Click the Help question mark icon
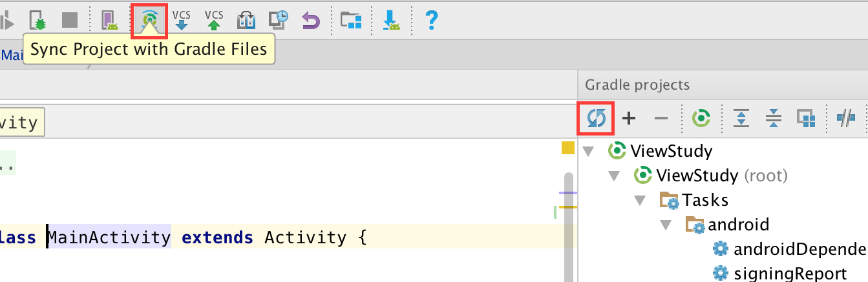This screenshot has height=282, width=868. tap(431, 20)
